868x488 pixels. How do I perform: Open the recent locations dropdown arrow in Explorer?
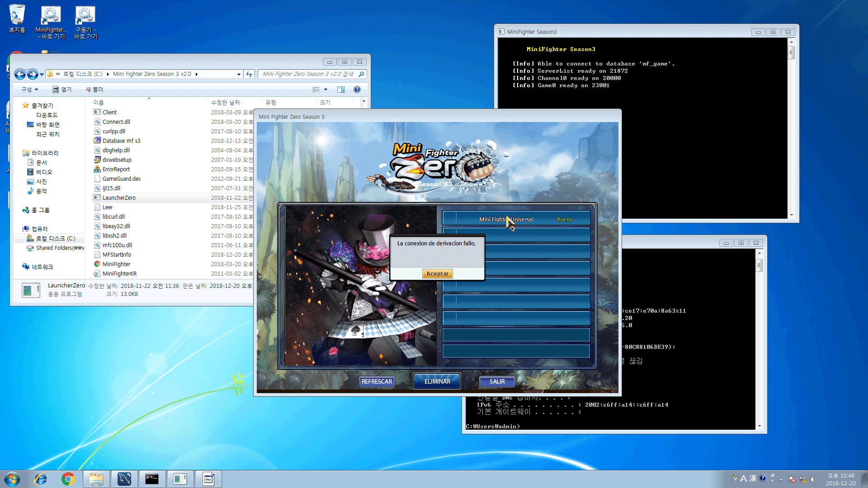(42, 75)
